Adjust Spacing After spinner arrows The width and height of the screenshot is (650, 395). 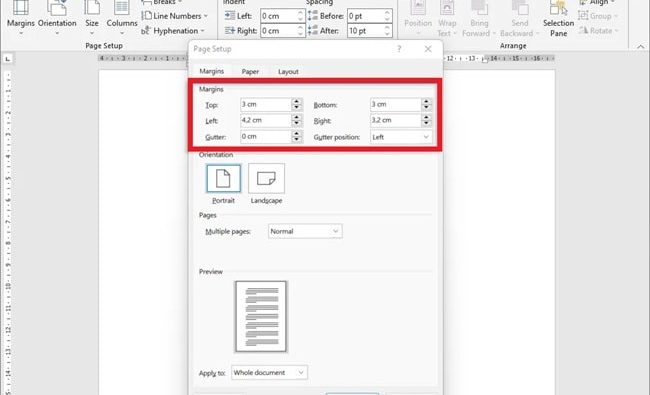click(387, 31)
